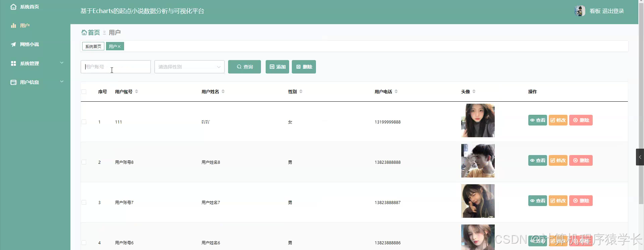Click the bar chart icon beside 用户 in sidebar
Screen dimensions: 644x250
click(13, 26)
